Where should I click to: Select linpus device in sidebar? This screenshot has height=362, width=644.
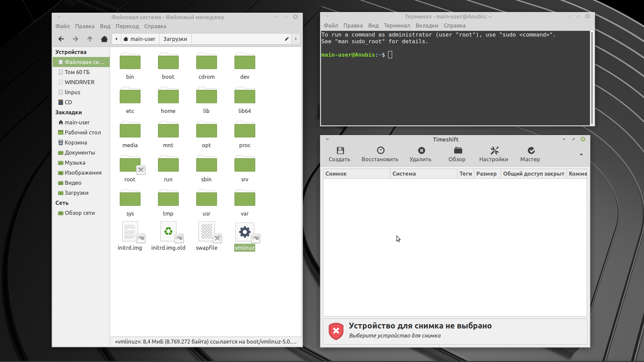(81, 92)
